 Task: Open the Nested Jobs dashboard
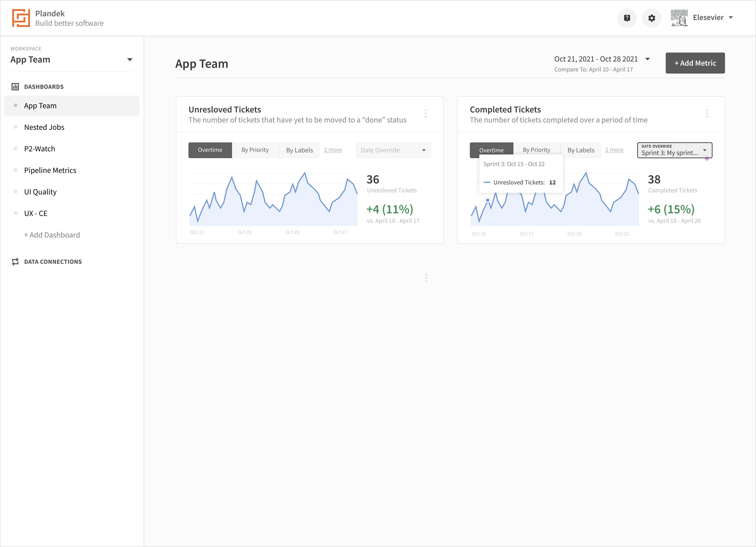pyautogui.click(x=44, y=127)
